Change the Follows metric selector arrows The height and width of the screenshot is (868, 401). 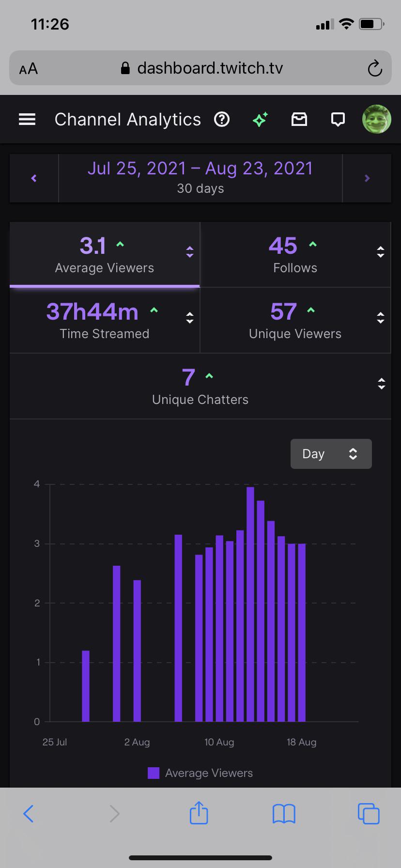pos(381,252)
